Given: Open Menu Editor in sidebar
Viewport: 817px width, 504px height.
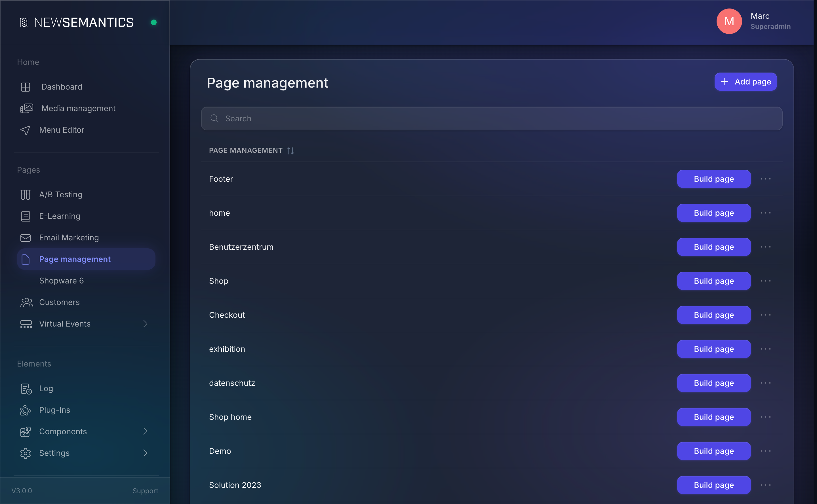Looking at the screenshot, I should 86,130.
